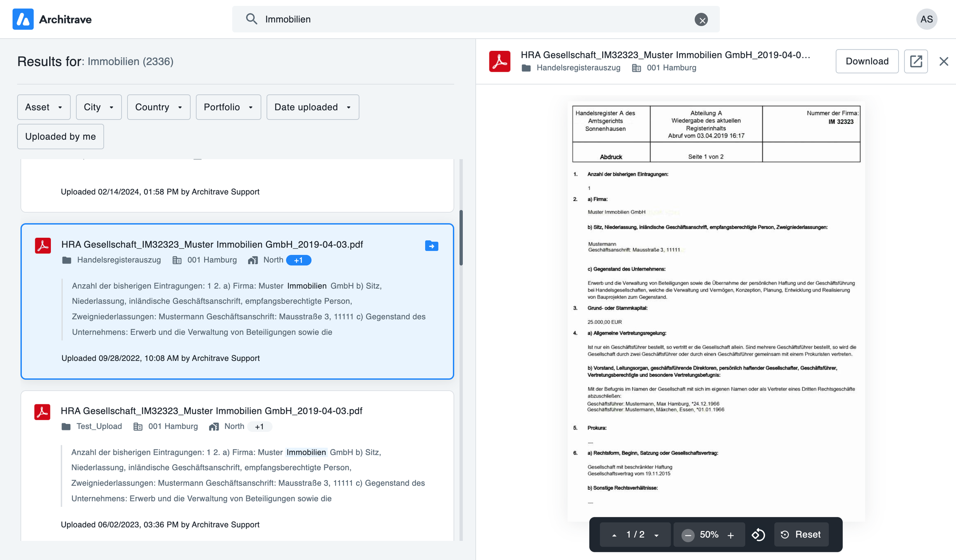This screenshot has height=560, width=956.
Task: Show more portfolios via blue +1 badge
Action: pyautogui.click(x=298, y=260)
